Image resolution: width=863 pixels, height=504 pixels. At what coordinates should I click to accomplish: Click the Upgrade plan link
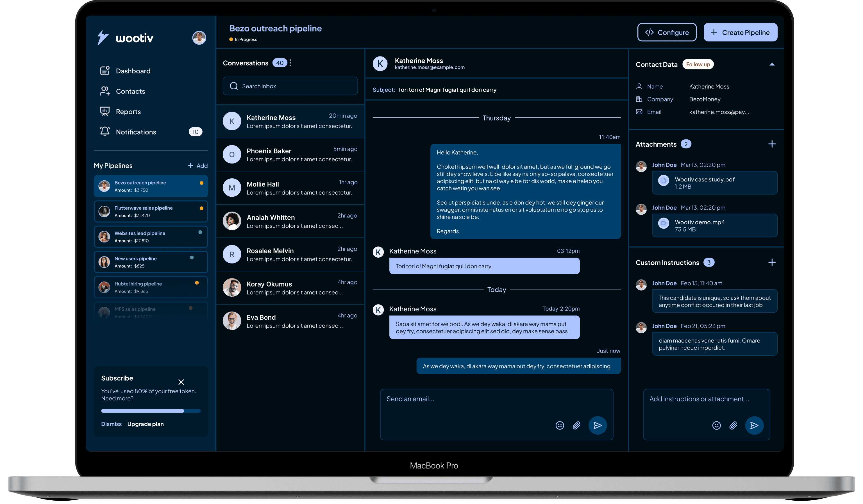(x=145, y=424)
